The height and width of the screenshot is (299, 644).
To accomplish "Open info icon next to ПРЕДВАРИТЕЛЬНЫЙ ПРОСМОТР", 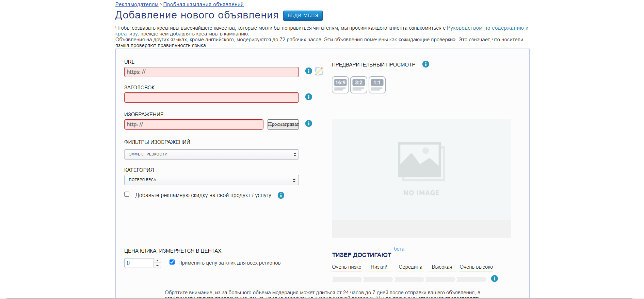I will 425,64.
